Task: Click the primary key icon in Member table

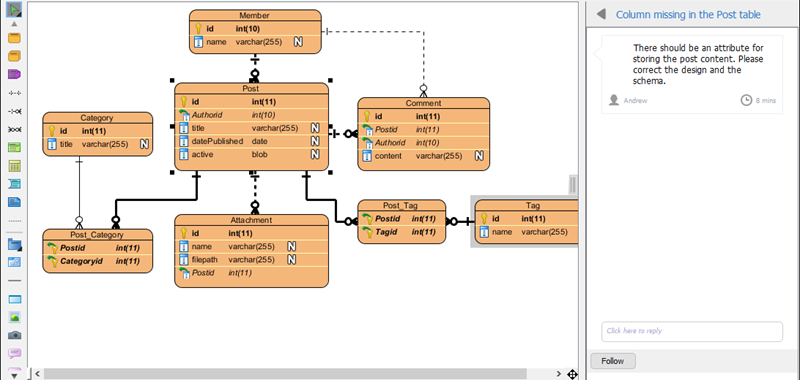Action: (x=198, y=29)
